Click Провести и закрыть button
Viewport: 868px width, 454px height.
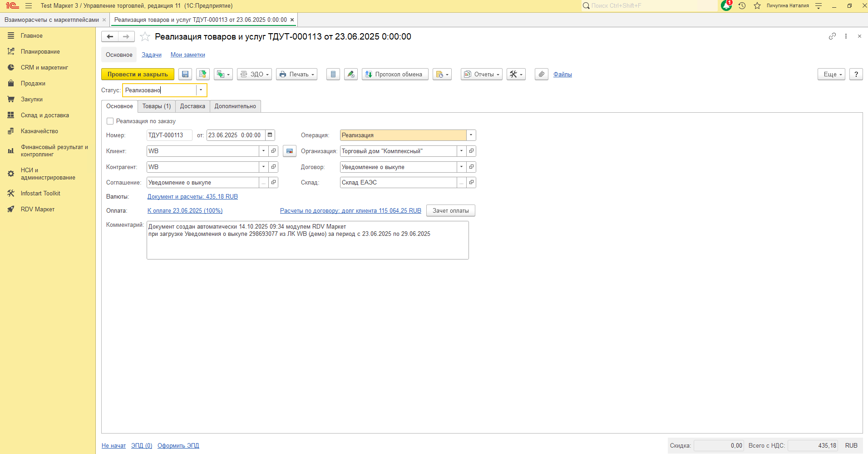138,74
